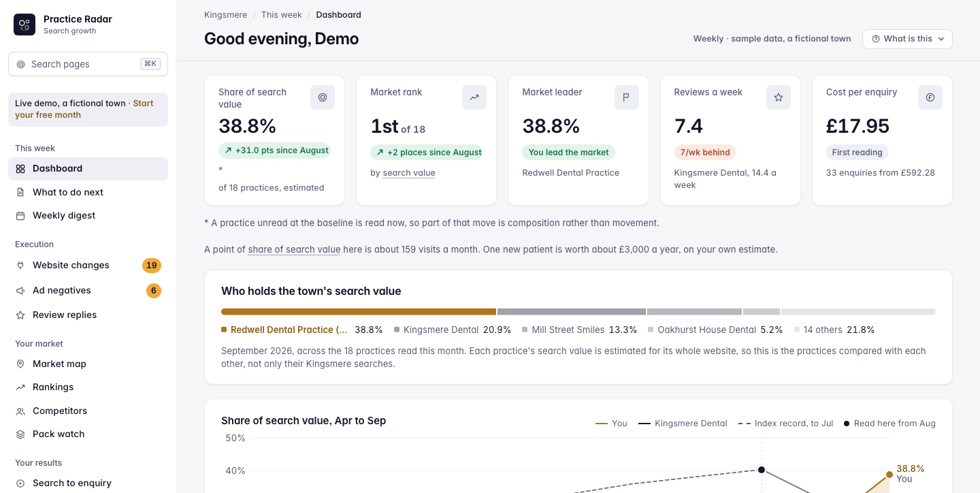Click the £17.95 cost per enquiry value

(x=857, y=127)
